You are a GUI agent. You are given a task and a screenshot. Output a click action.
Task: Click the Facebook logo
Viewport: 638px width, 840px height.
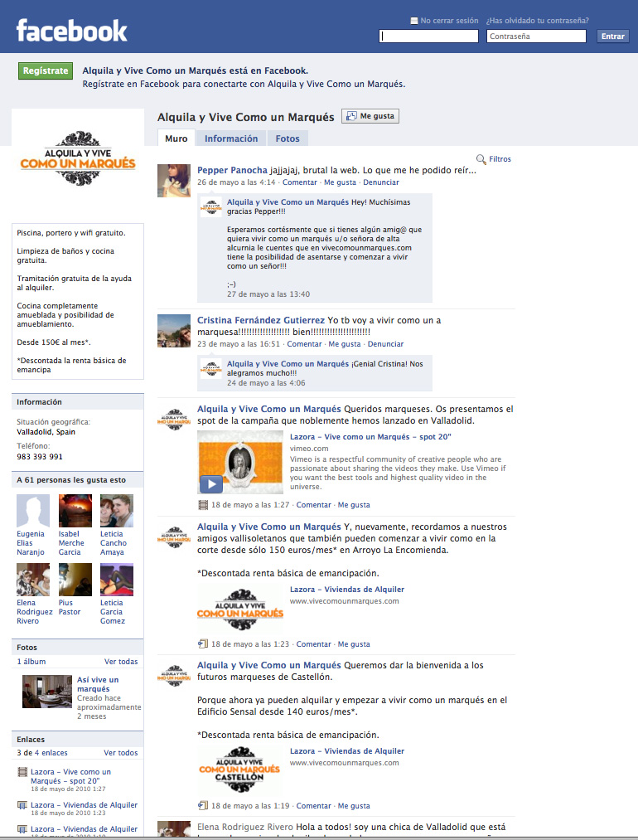72,31
